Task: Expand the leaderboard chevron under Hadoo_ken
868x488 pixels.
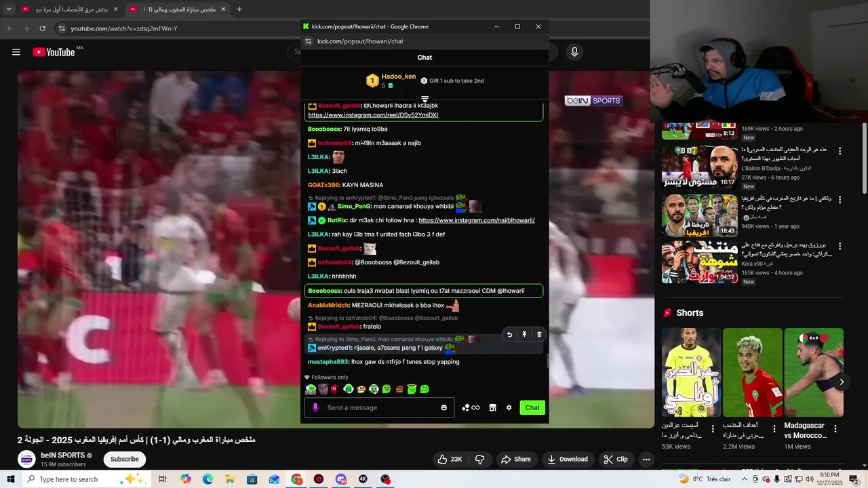Action: (x=425, y=99)
